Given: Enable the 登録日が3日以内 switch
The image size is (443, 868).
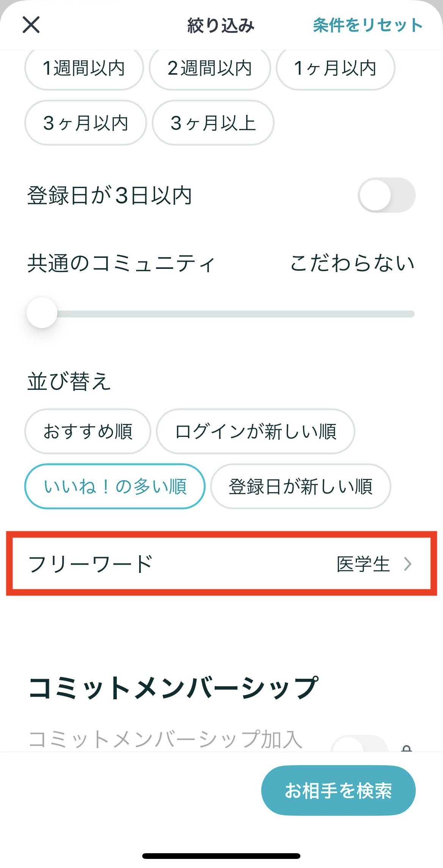Looking at the screenshot, I should click(x=386, y=195).
